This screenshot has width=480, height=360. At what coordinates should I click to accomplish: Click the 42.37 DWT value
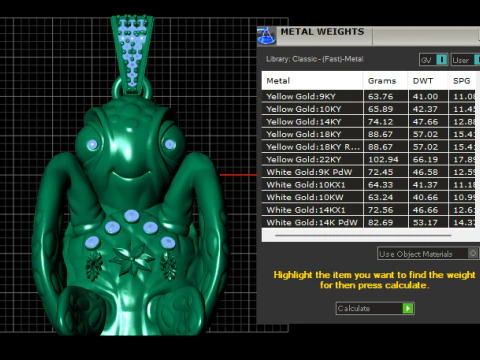pos(425,109)
